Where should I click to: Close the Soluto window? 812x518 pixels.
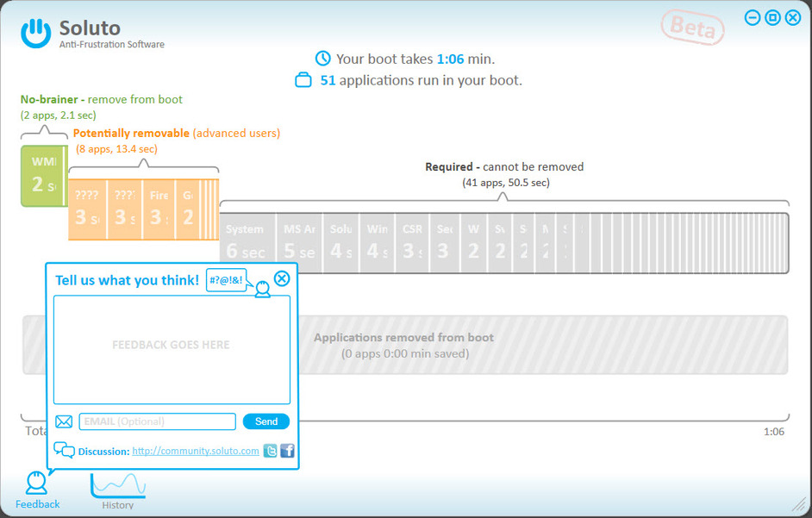point(793,17)
